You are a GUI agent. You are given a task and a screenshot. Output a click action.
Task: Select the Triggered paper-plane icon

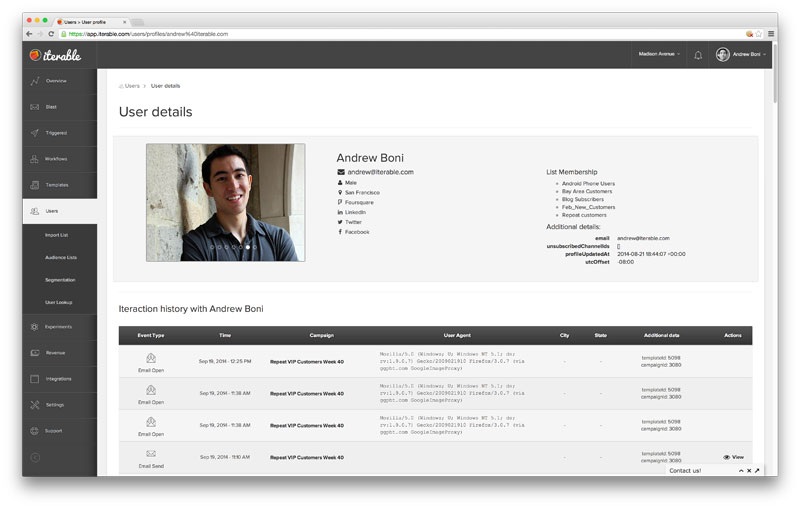tap(35, 133)
